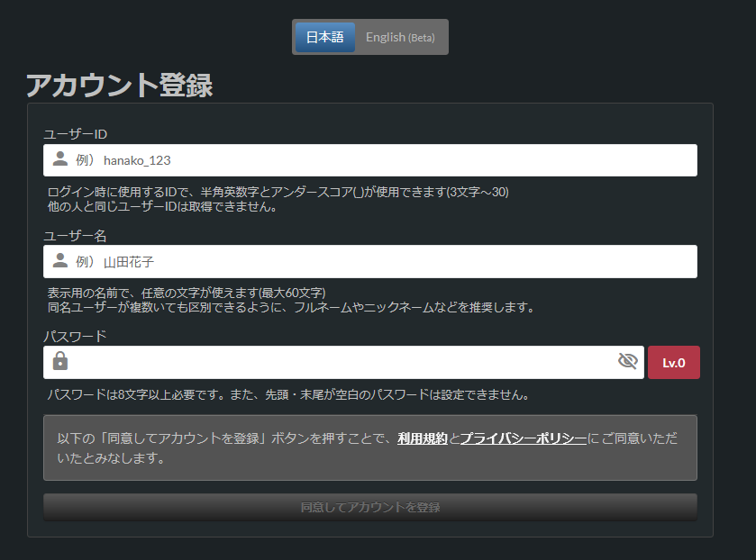Click the パスワード input field
The height and width of the screenshot is (560, 756).
tap(343, 362)
